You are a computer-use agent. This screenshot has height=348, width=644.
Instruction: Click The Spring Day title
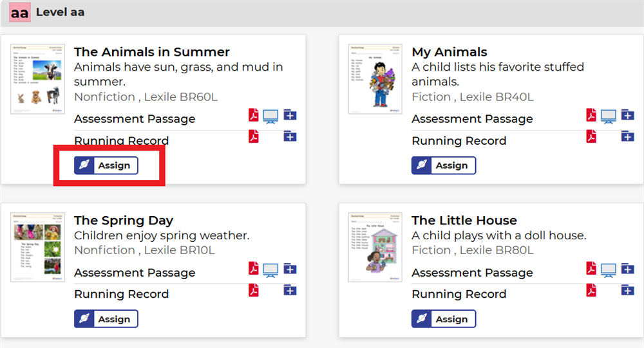click(124, 221)
